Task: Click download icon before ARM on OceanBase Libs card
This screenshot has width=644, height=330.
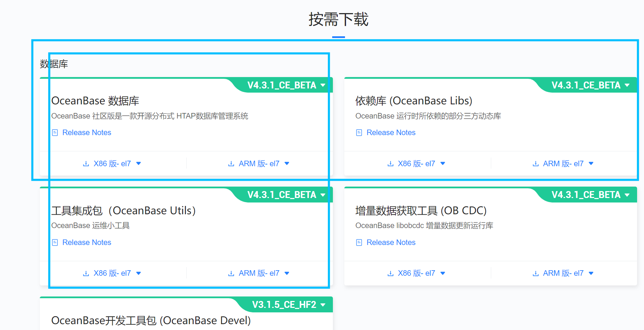Action: click(535, 164)
